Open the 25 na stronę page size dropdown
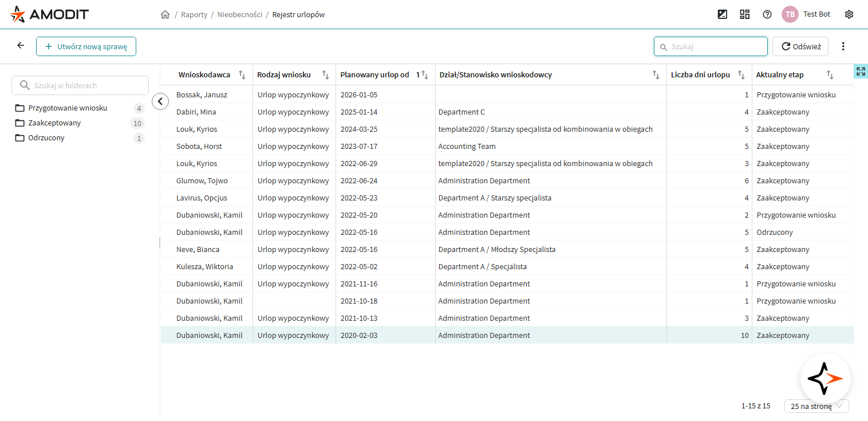The width and height of the screenshot is (868, 421). point(816,406)
